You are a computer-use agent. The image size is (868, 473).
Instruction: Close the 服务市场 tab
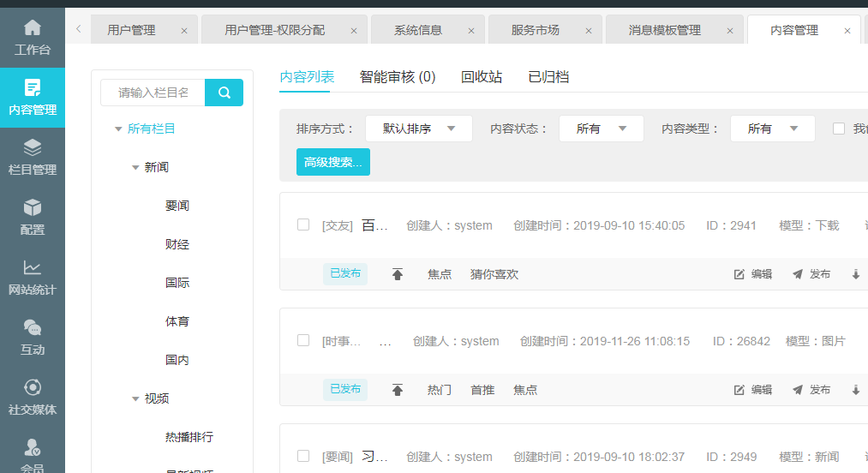pyautogui.click(x=588, y=31)
